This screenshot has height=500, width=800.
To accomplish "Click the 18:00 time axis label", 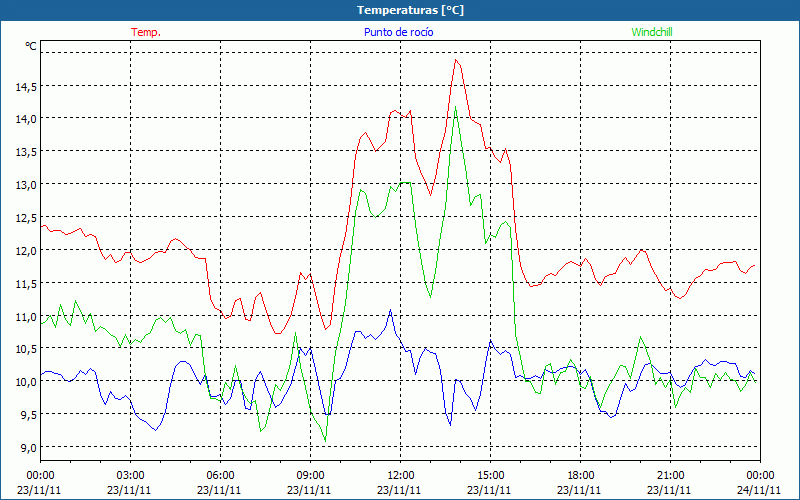I will (581, 476).
